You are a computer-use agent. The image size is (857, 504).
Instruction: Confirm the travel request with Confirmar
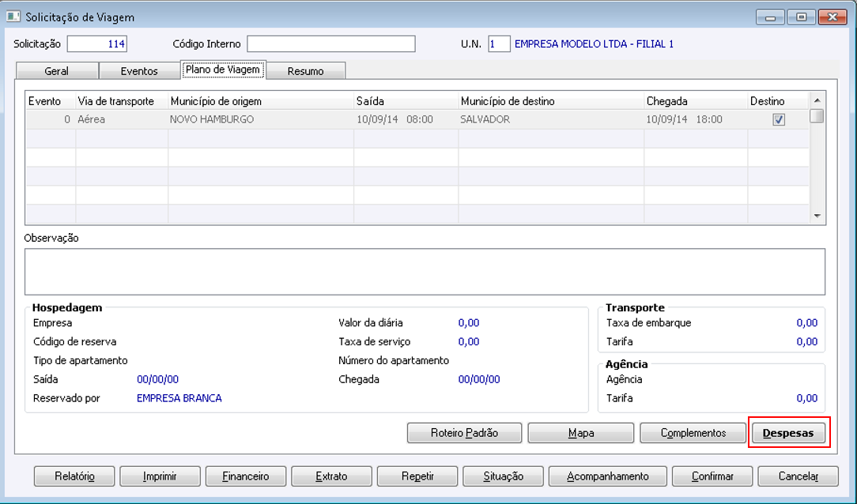(x=712, y=476)
